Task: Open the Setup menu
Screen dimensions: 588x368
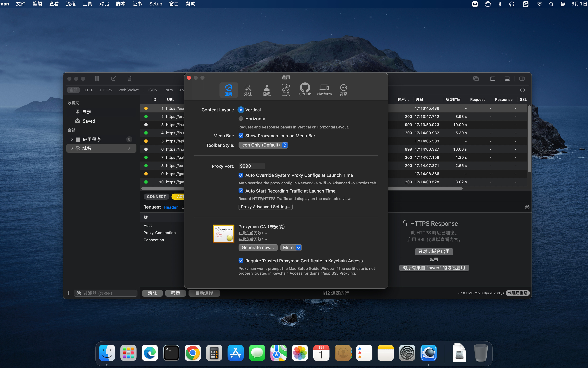Action: pyautogui.click(x=156, y=4)
